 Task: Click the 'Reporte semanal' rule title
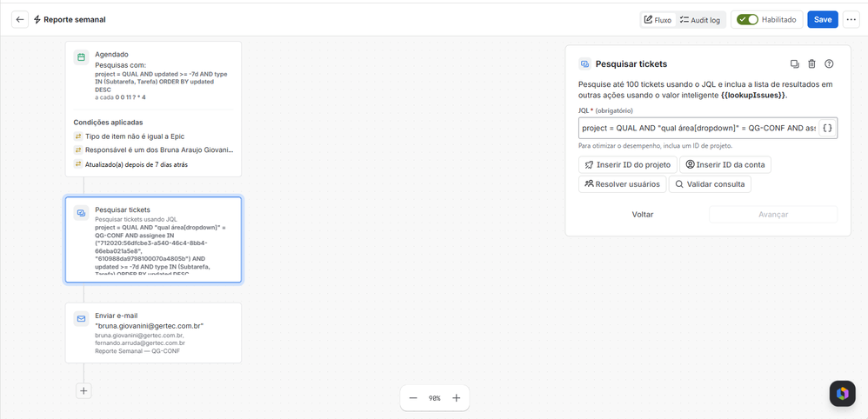point(75,19)
